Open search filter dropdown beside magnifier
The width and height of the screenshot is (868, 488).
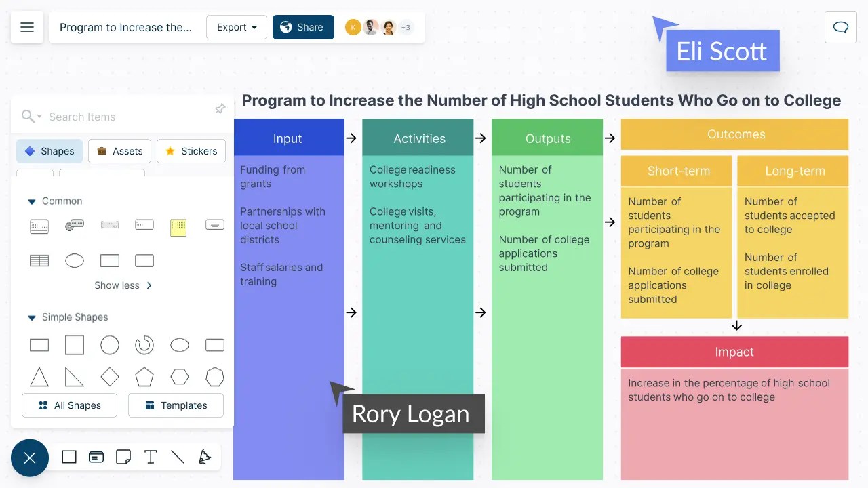click(39, 117)
